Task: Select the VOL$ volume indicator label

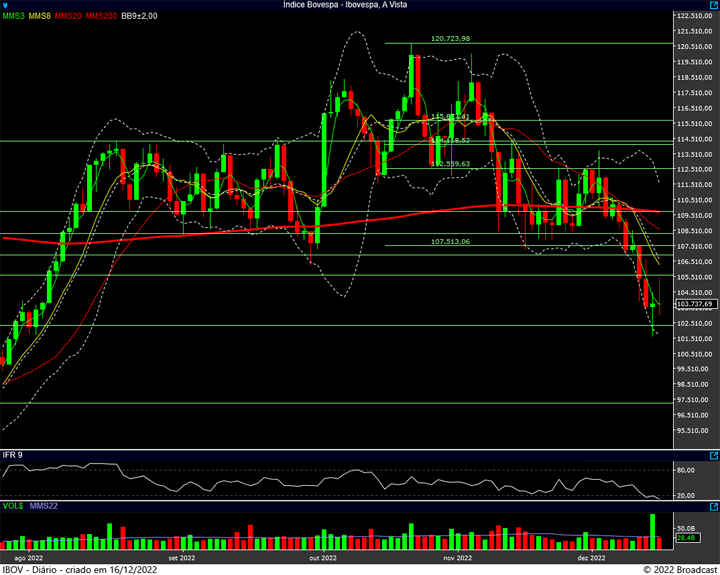Action: click(13, 506)
